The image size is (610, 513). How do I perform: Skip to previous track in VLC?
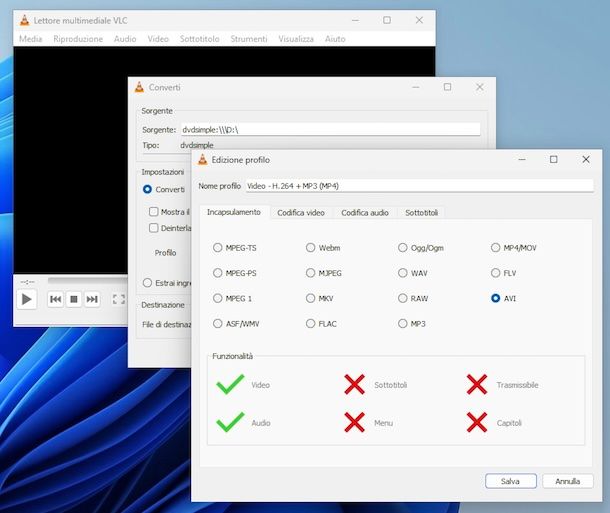(55, 299)
